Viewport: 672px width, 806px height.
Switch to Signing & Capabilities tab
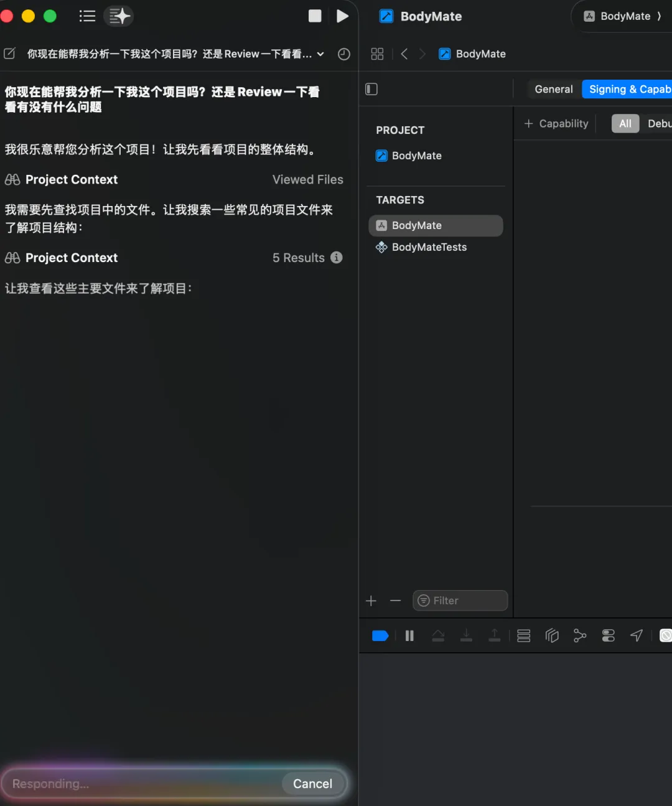coord(627,89)
